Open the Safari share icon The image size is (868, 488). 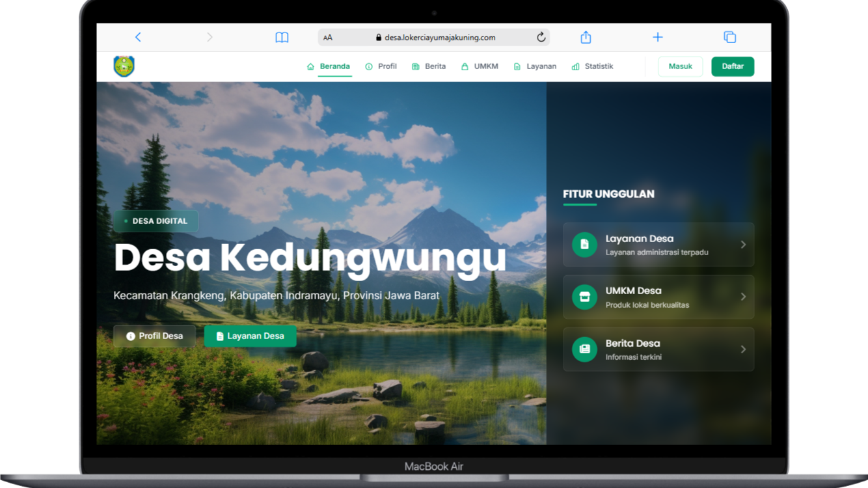coord(586,37)
